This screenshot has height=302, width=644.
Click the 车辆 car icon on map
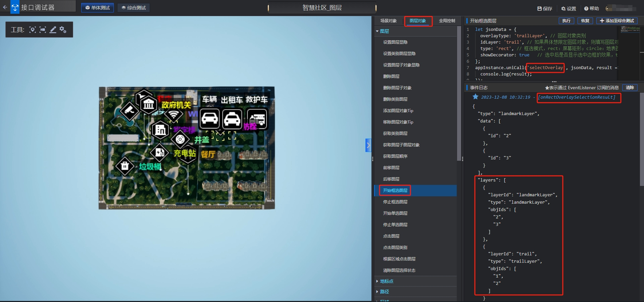tap(209, 119)
